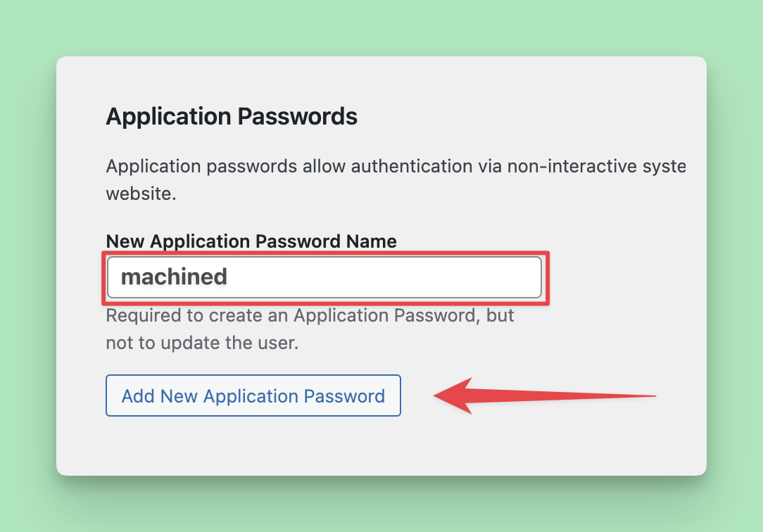The image size is (763, 532).
Task: Select the "New Application Password Name" field label
Action: click(251, 241)
